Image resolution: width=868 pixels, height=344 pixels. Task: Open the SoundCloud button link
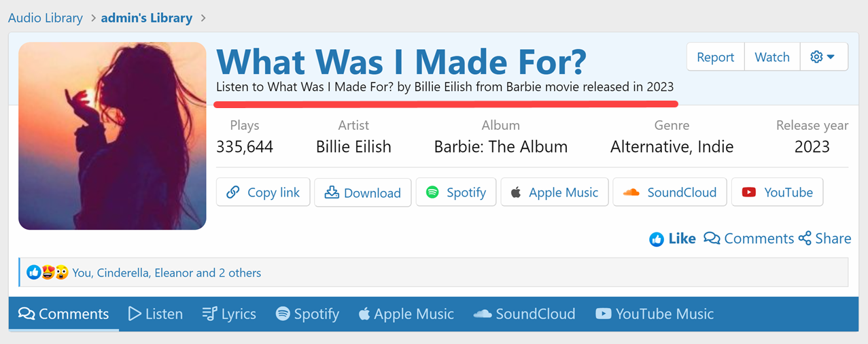pos(670,192)
